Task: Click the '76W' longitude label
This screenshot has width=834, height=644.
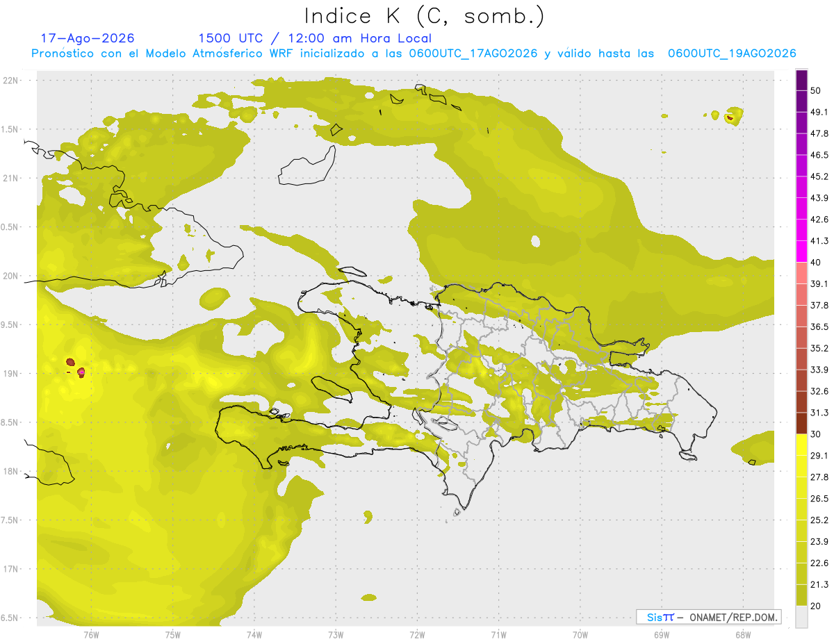Action: point(91,635)
